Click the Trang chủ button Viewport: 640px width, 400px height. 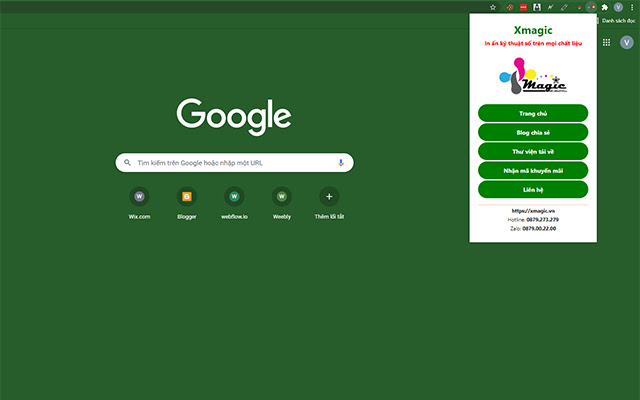click(533, 113)
